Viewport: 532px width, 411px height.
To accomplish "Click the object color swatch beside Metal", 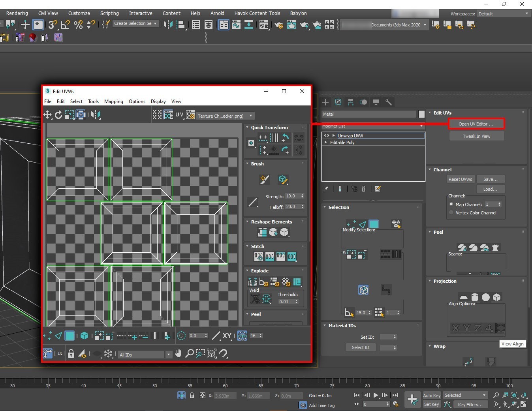I will 421,114.
